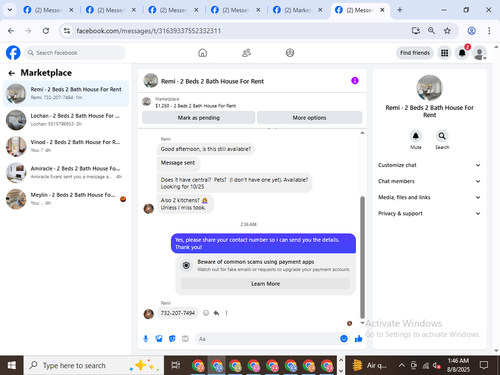Screen dimensions: 500x375
Task: Open Vinod conversation in Marketplace list
Action: point(66,146)
